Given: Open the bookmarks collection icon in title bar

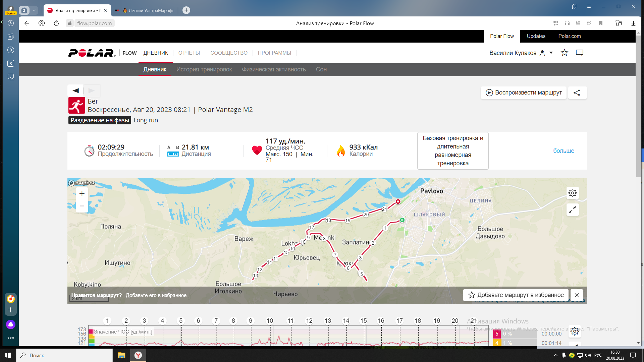Looking at the screenshot, I should 574,6.
